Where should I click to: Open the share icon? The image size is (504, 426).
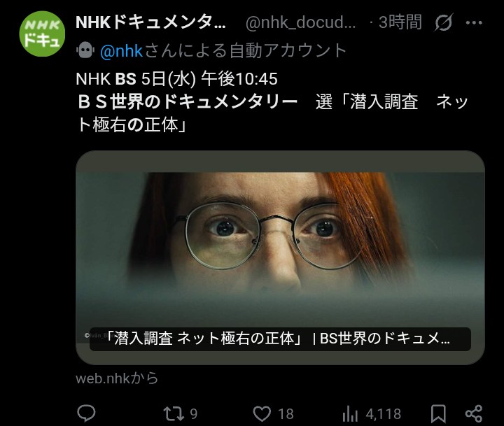(474, 413)
